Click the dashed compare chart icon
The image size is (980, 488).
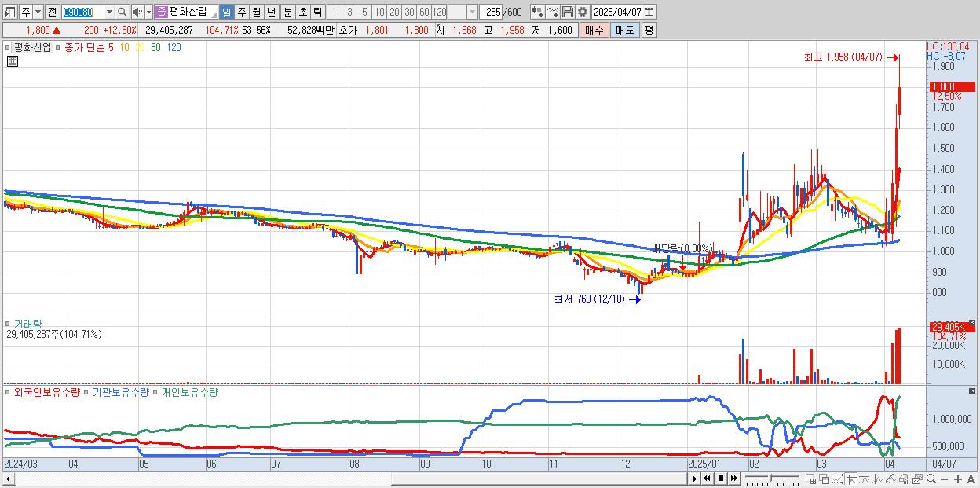(838, 479)
